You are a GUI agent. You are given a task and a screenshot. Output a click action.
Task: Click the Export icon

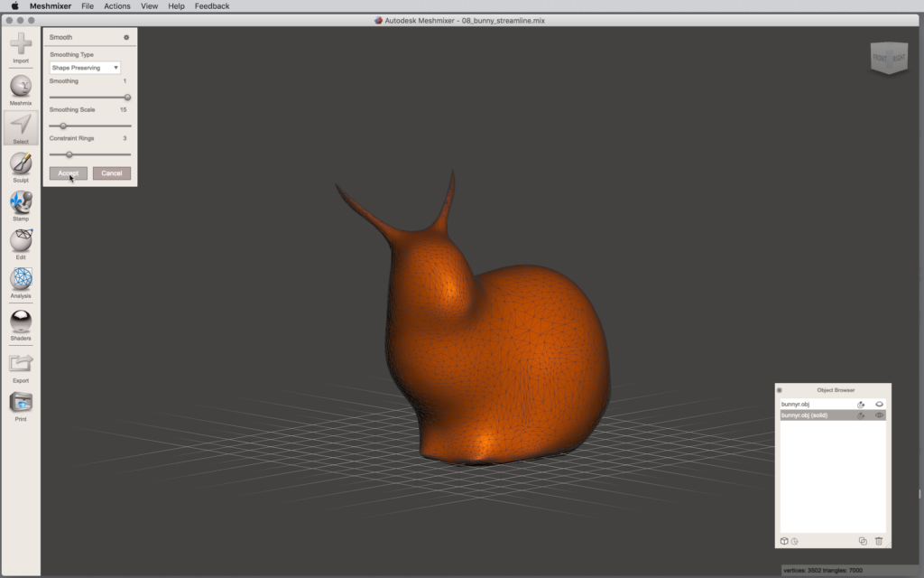coord(21,364)
